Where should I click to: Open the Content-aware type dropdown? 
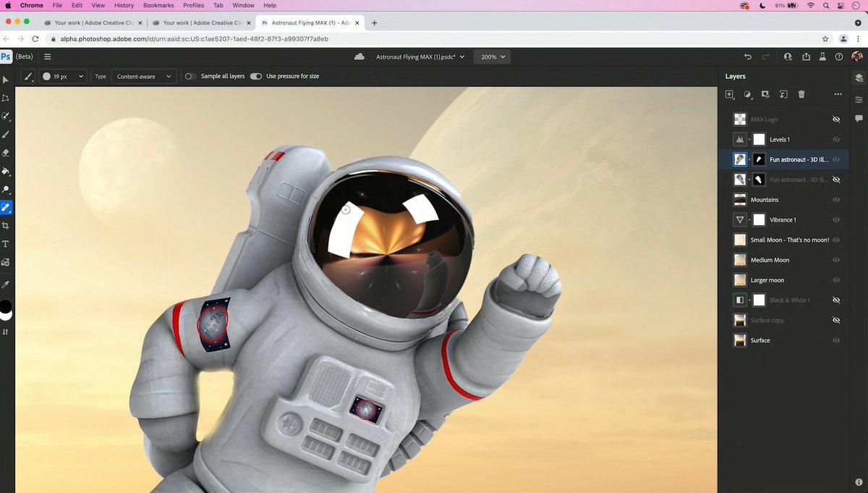[x=144, y=76]
